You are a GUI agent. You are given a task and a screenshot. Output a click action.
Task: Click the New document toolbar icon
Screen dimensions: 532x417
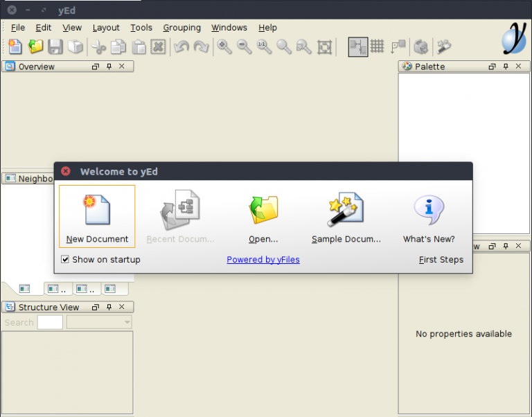pyautogui.click(x=15, y=46)
